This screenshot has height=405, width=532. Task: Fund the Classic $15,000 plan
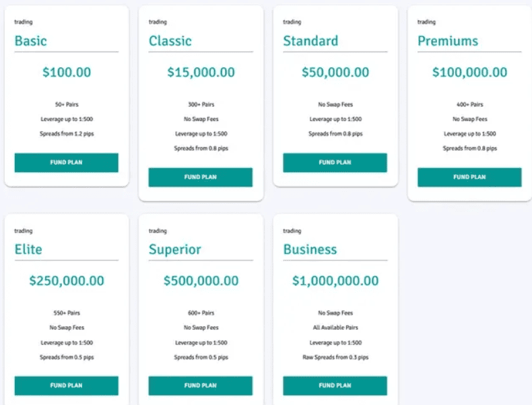200,177
